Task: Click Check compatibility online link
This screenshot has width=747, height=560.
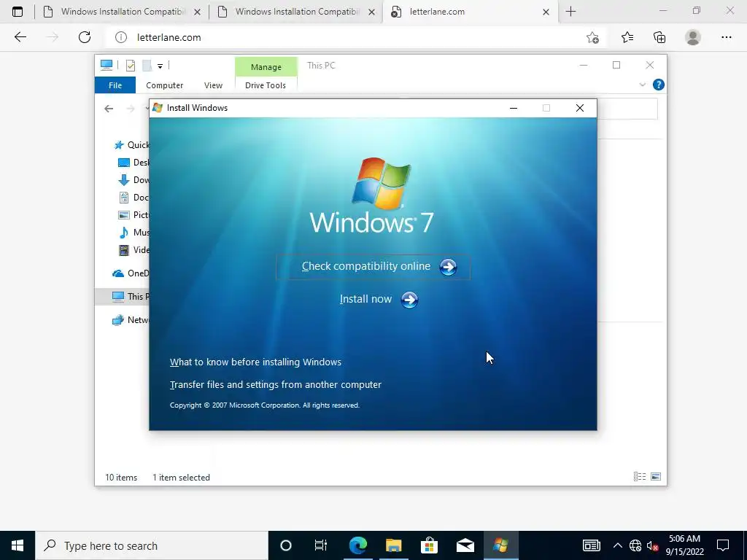Action: click(366, 266)
